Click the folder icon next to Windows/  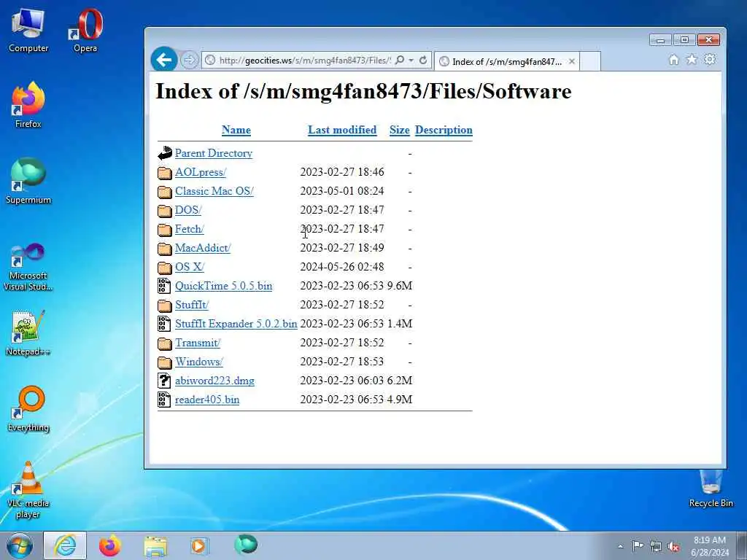click(164, 362)
